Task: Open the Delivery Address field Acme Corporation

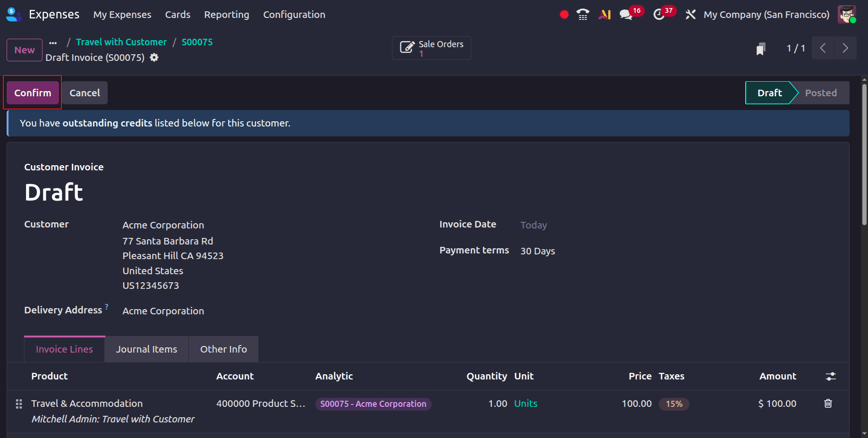Action: tap(163, 311)
